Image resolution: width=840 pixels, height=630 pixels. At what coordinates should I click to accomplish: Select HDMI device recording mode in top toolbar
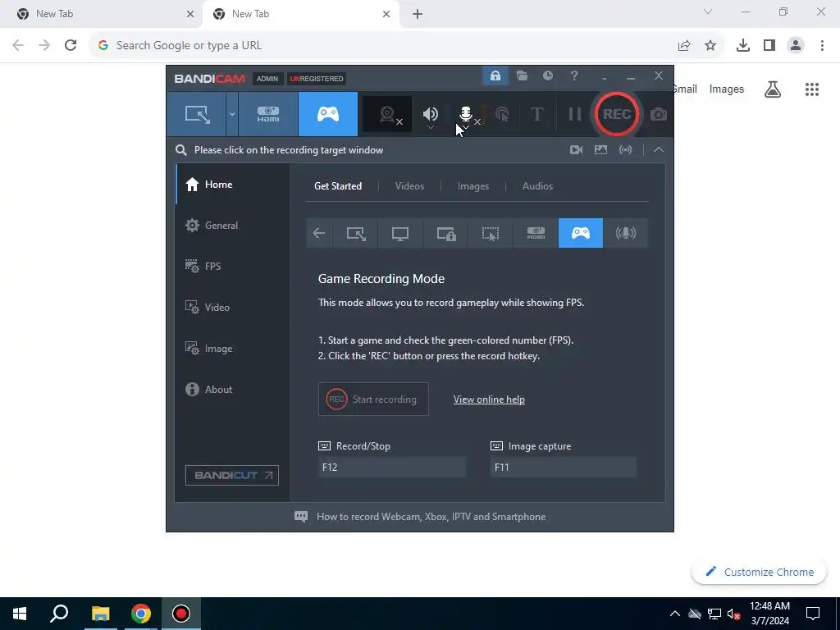(x=268, y=114)
